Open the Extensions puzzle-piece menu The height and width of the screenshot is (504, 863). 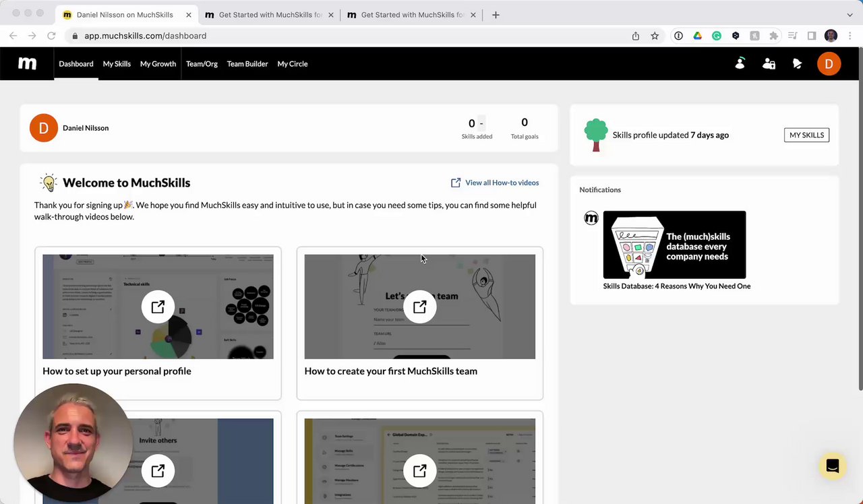773,36
